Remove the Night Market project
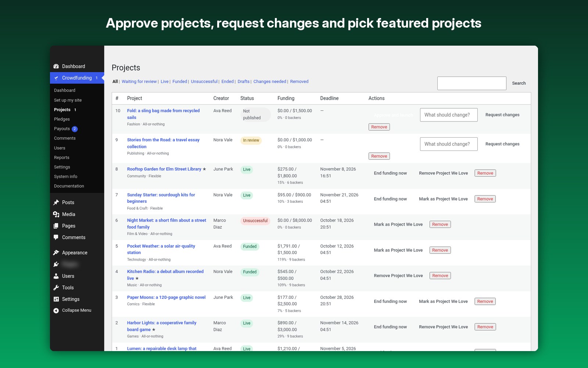 440,224
